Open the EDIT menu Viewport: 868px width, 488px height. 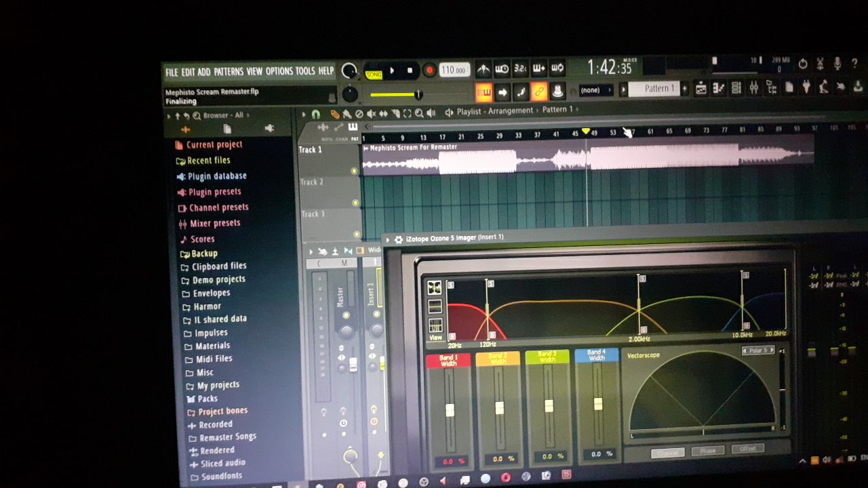pos(188,73)
